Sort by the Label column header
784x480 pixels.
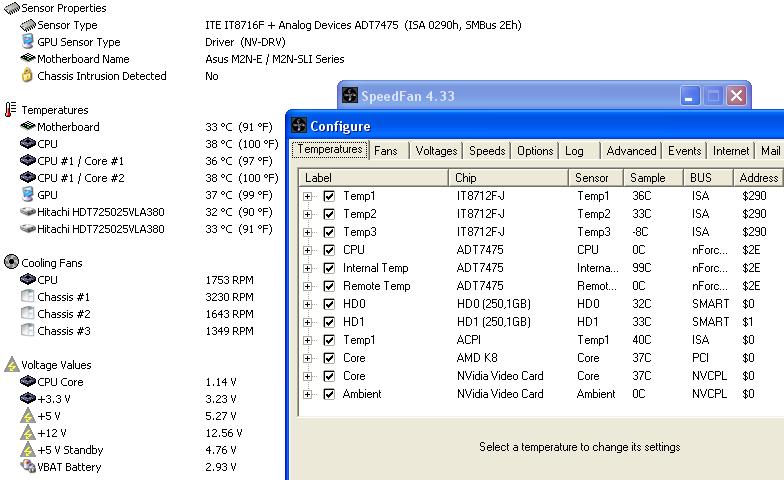[x=373, y=178]
